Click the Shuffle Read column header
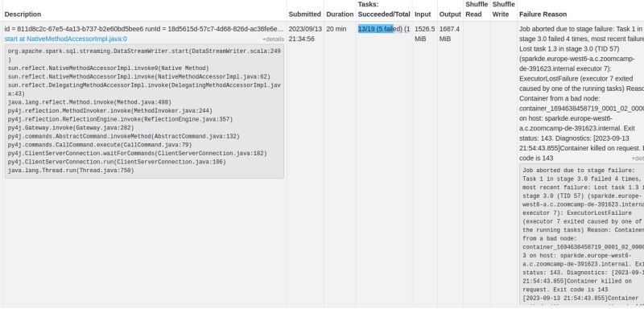This screenshot has height=309, width=644. pyautogui.click(x=477, y=9)
